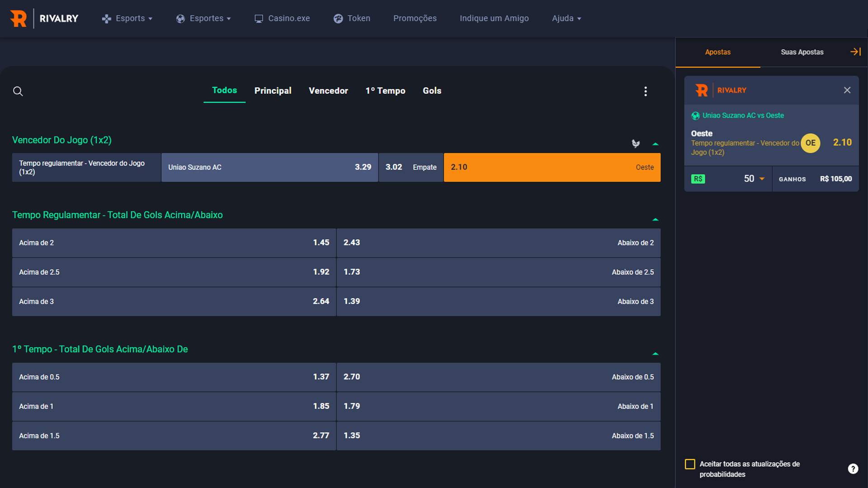Switch to the Vencedor tab

328,91
